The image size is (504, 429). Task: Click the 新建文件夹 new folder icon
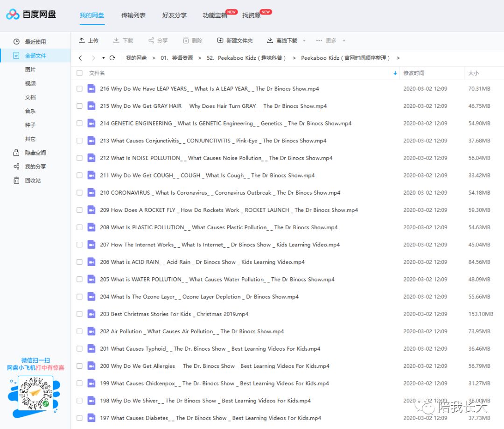pyautogui.click(x=220, y=40)
